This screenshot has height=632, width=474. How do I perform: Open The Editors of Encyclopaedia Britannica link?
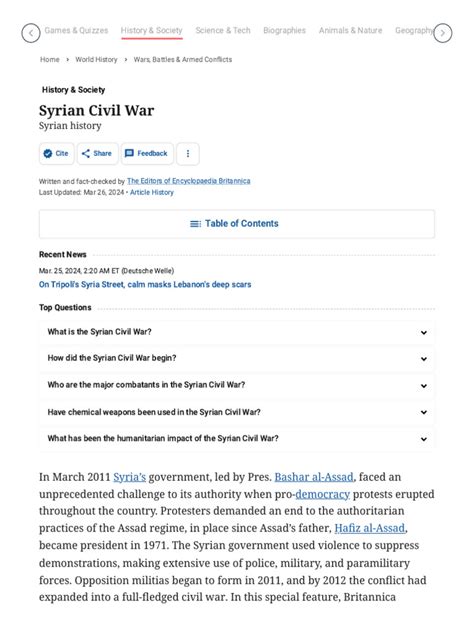[x=189, y=181]
